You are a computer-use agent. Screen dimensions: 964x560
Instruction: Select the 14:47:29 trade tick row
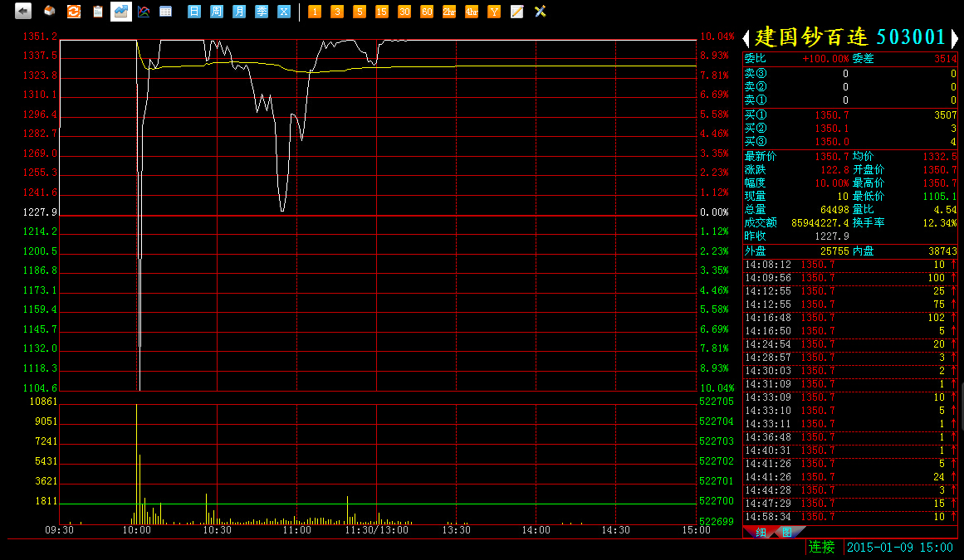click(x=850, y=504)
